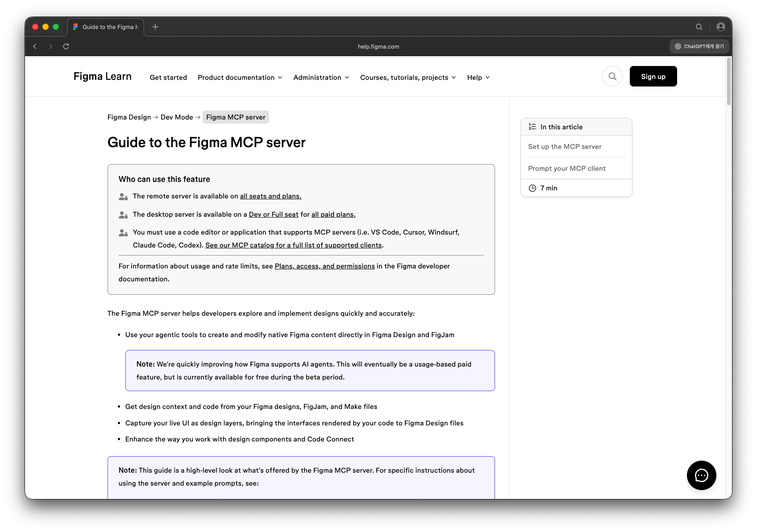Click the 7 min reading time text

tap(549, 188)
